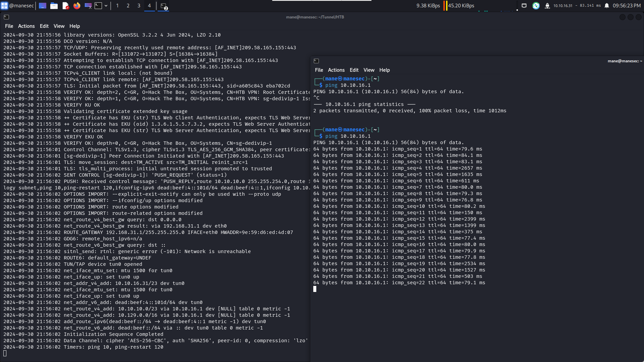Viewport: 644px width, 362px height.
Task: Launch terminal emulator from the panel
Action: (98, 6)
